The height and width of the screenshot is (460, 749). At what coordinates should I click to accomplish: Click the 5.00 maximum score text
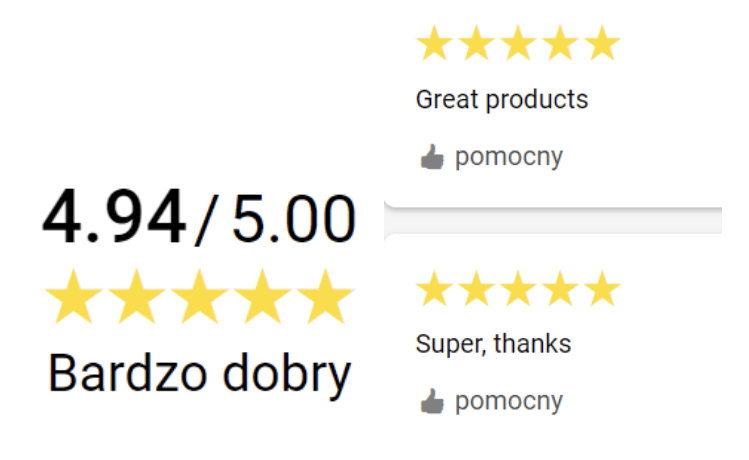(x=293, y=219)
